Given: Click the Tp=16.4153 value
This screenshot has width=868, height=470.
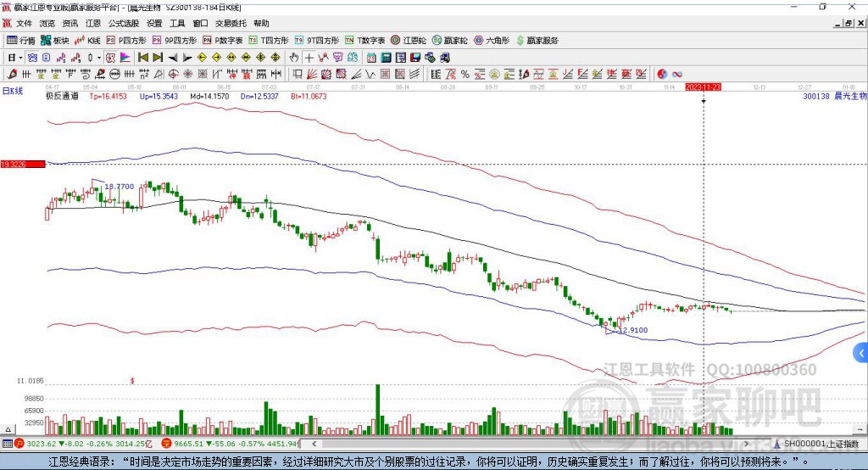Looking at the screenshot, I should coord(108,97).
